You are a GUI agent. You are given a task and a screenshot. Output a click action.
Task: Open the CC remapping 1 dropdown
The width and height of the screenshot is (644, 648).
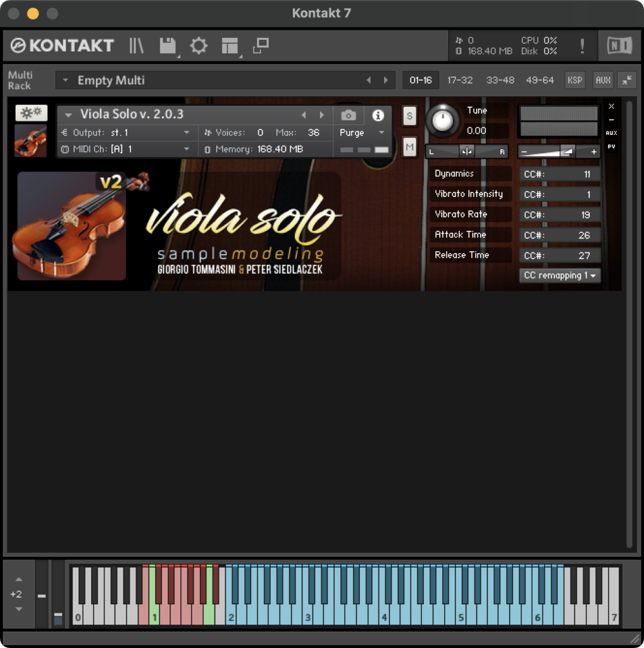(560, 275)
